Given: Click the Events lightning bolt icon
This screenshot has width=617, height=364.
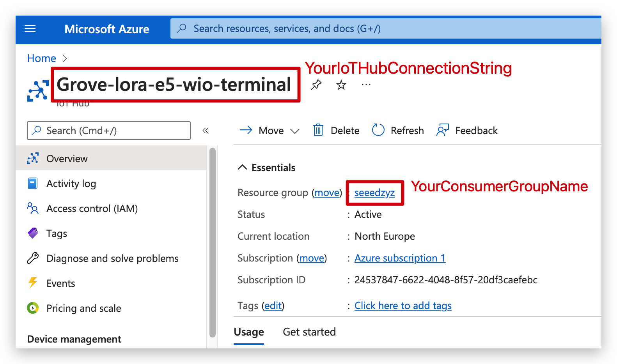Looking at the screenshot, I should coord(33,283).
